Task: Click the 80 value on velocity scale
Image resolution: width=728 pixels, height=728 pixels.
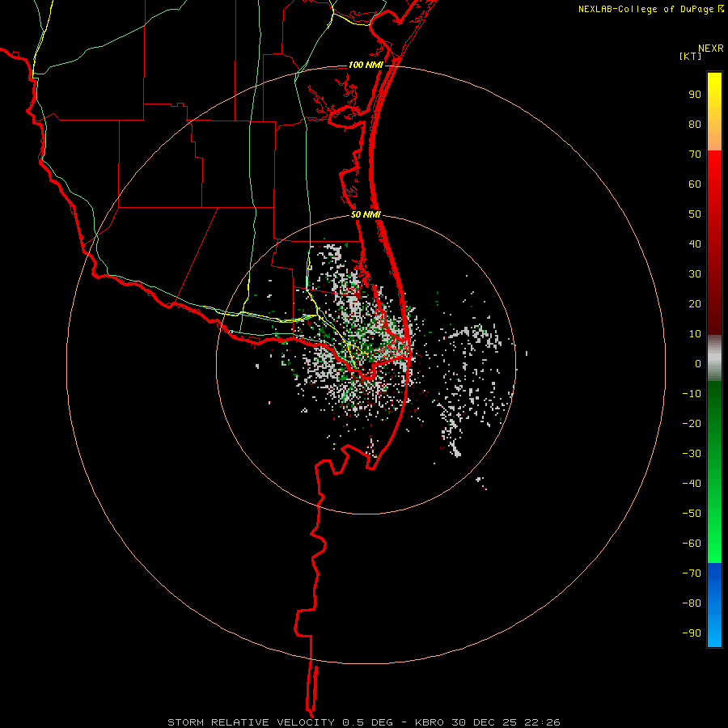Action: 695,125
